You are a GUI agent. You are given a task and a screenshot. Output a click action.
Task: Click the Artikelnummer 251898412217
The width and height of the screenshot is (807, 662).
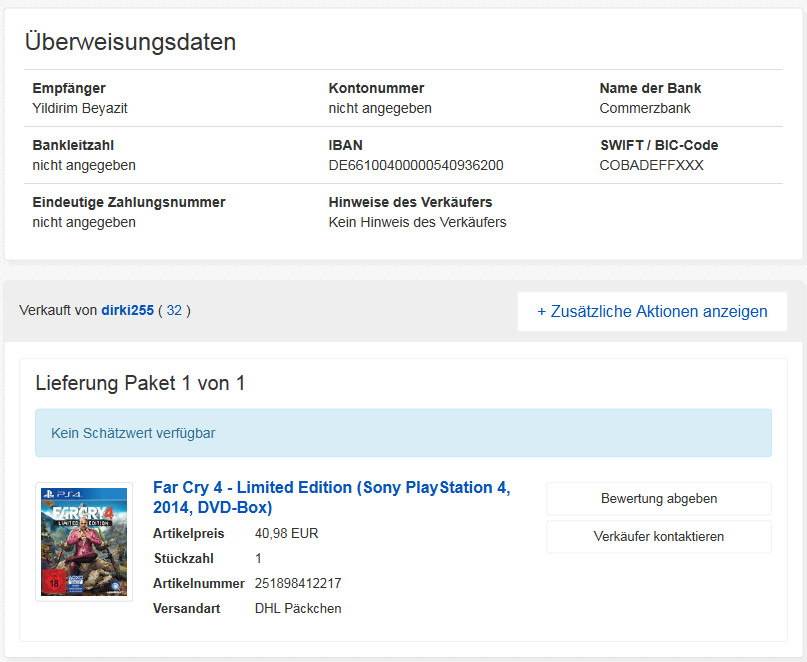click(297, 583)
